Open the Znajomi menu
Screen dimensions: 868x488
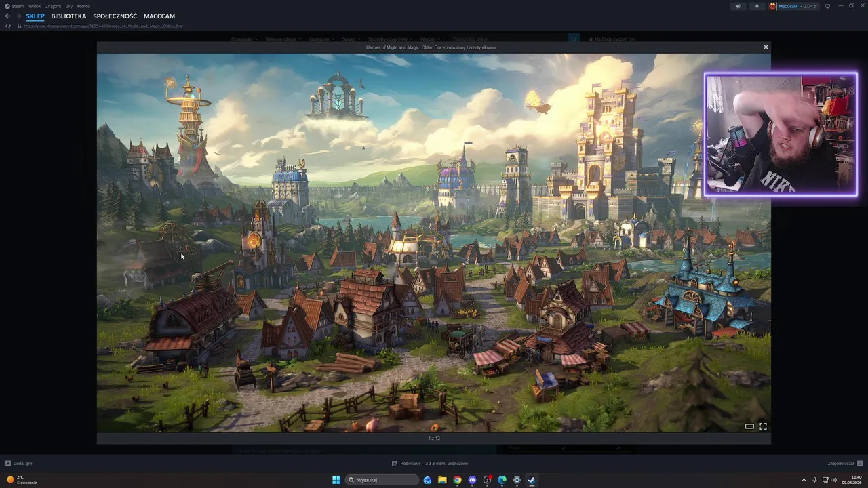coord(53,6)
